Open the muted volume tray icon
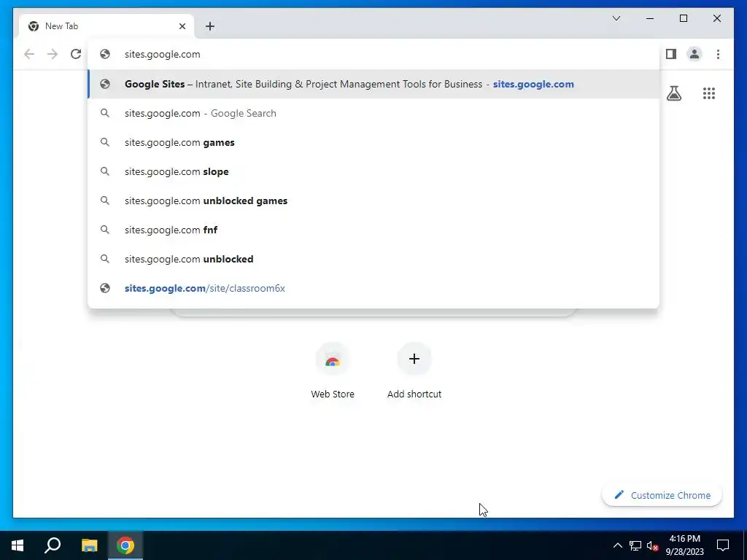 coord(652,545)
